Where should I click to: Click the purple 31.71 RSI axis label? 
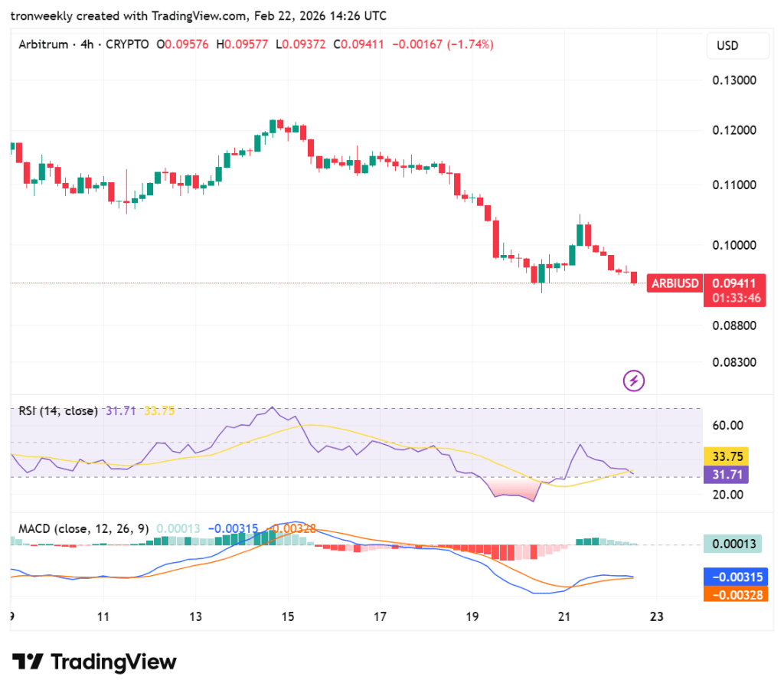coord(726,475)
